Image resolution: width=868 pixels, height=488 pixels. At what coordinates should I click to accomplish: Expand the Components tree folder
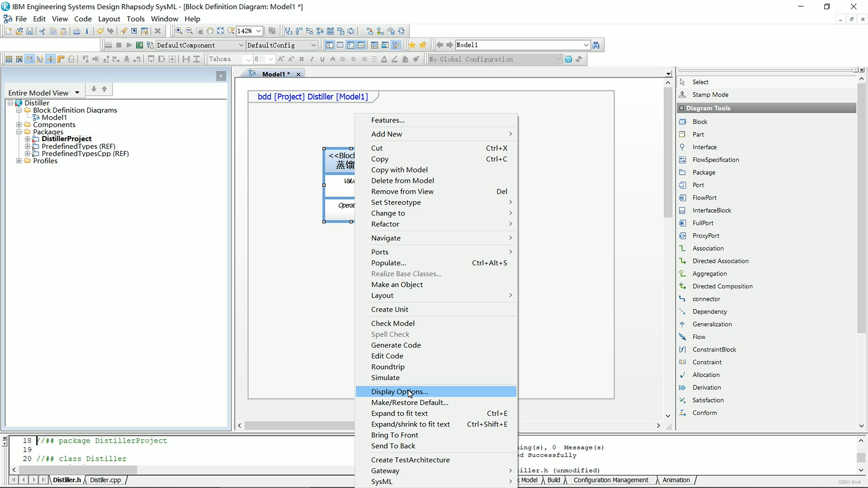click(x=19, y=125)
